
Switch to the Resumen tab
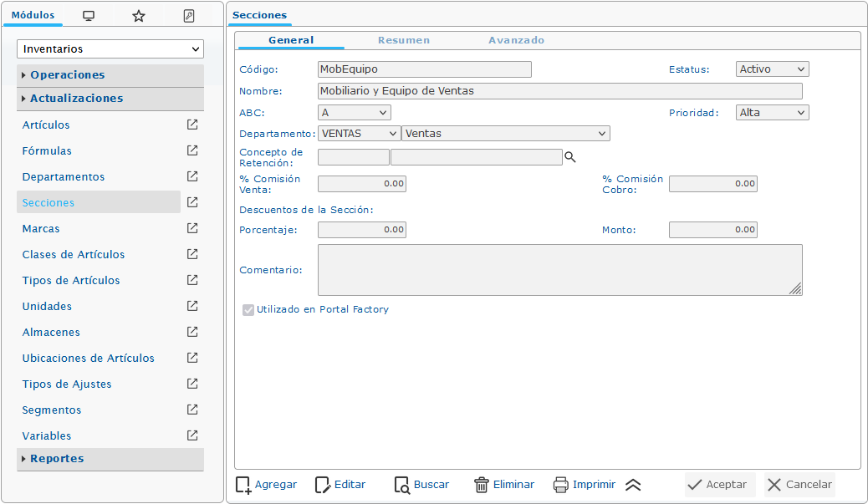click(x=404, y=40)
